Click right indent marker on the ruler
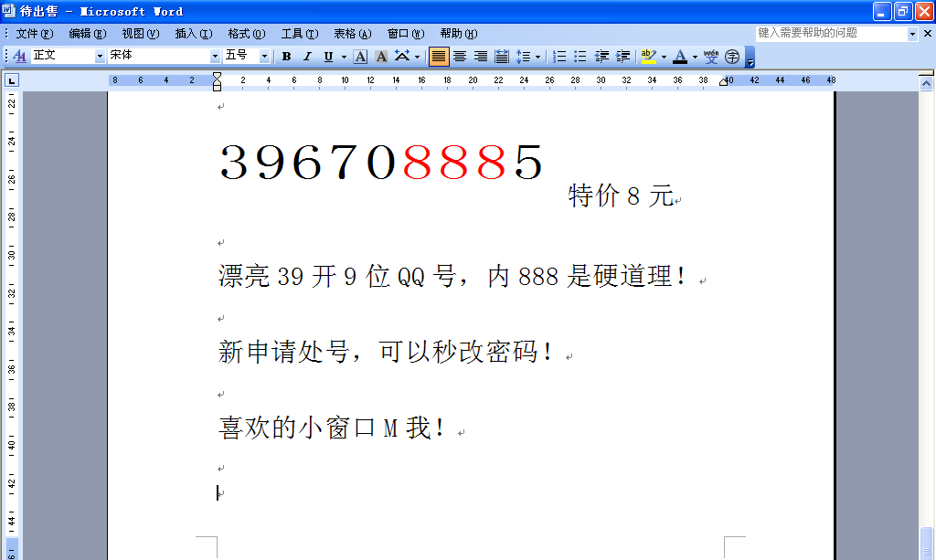936x560 pixels. tap(724, 82)
